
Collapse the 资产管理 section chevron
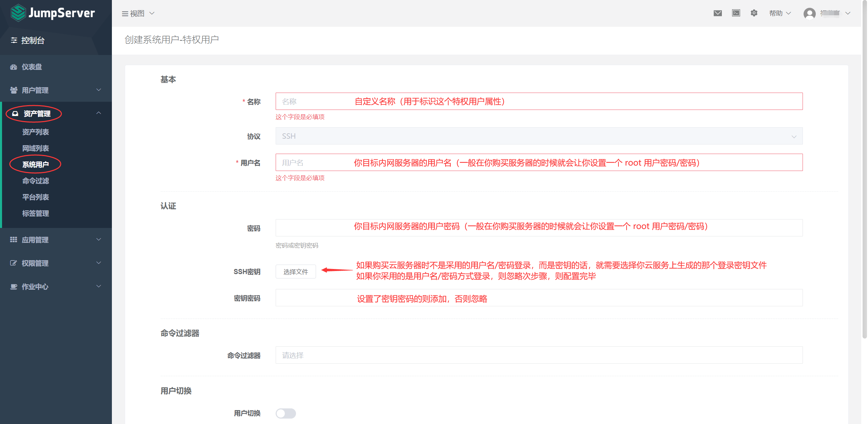(x=99, y=113)
